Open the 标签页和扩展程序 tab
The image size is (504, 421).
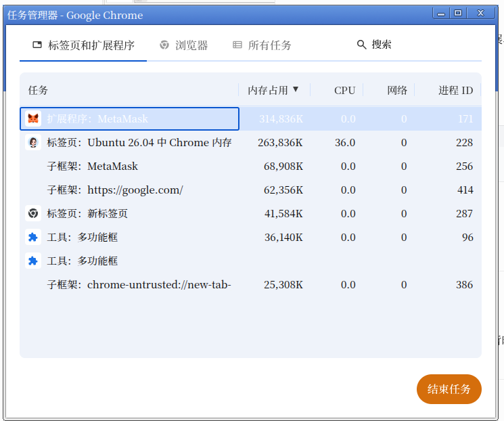point(83,45)
